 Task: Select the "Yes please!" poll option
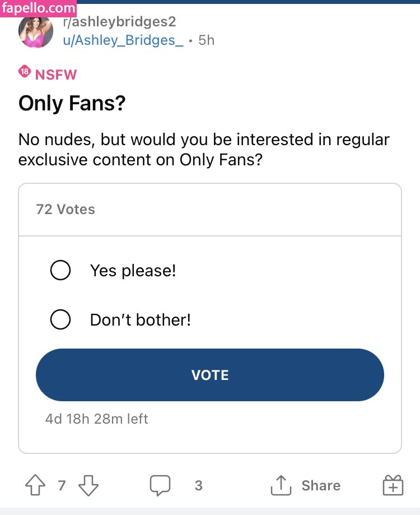pos(60,271)
